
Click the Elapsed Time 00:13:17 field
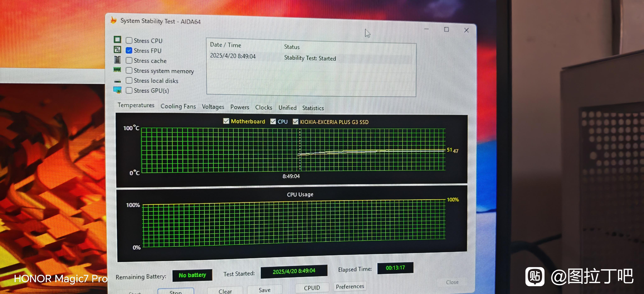click(x=395, y=268)
